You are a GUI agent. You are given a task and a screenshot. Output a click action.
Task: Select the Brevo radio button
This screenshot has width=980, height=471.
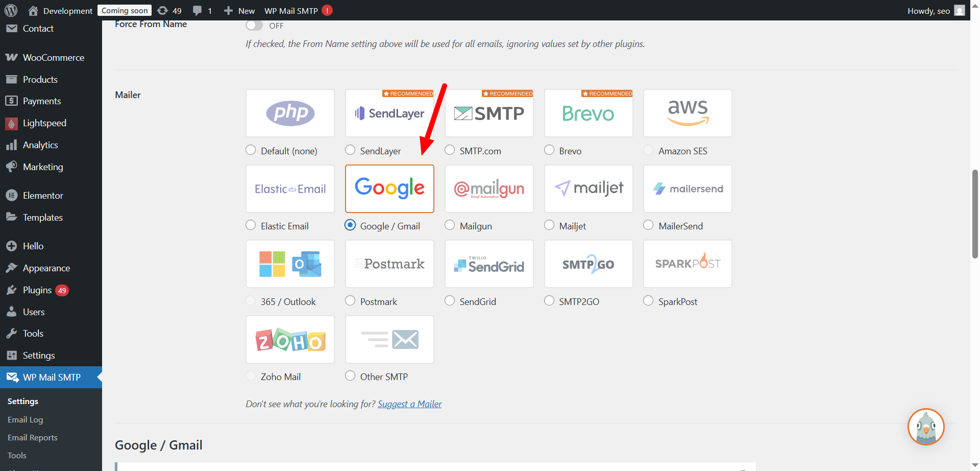click(549, 150)
